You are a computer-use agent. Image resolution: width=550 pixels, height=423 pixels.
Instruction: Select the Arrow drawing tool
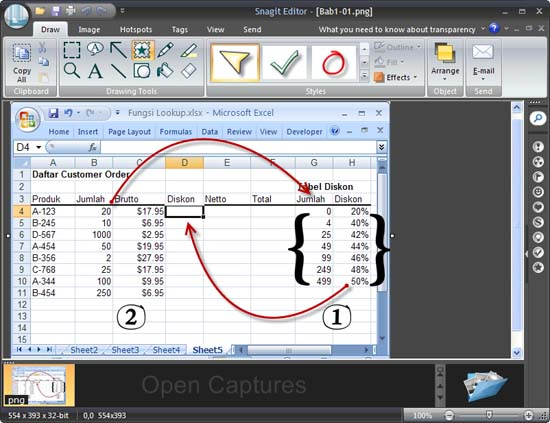[x=119, y=50]
